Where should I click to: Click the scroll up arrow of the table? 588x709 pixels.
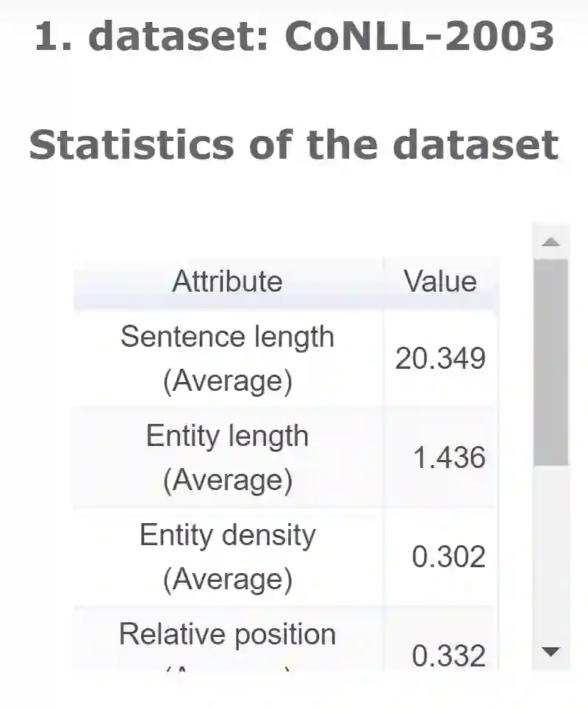[551, 242]
